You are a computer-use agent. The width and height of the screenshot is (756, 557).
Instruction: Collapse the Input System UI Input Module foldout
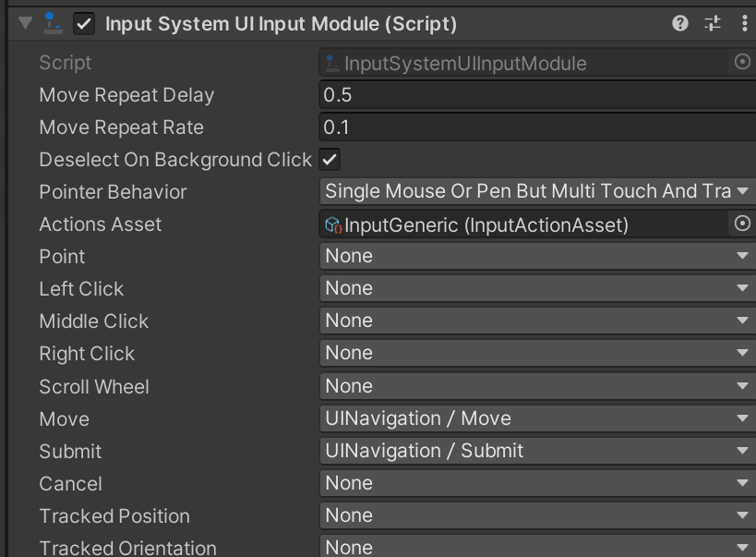[x=25, y=23]
